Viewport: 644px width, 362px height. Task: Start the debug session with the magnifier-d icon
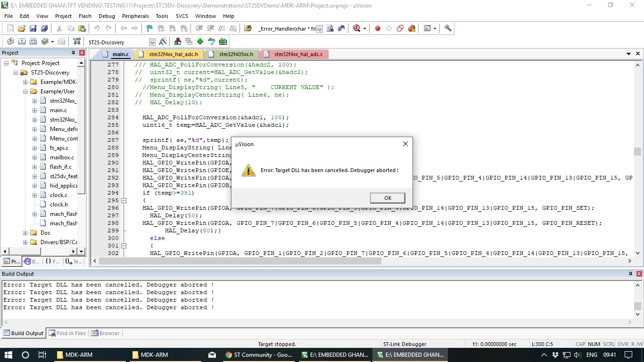tap(356, 28)
